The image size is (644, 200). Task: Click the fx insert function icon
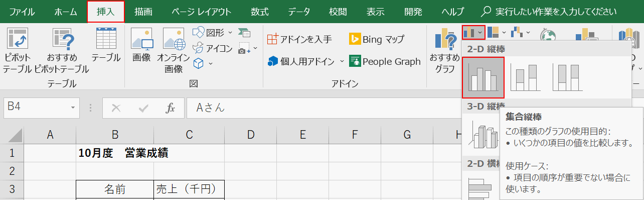171,108
